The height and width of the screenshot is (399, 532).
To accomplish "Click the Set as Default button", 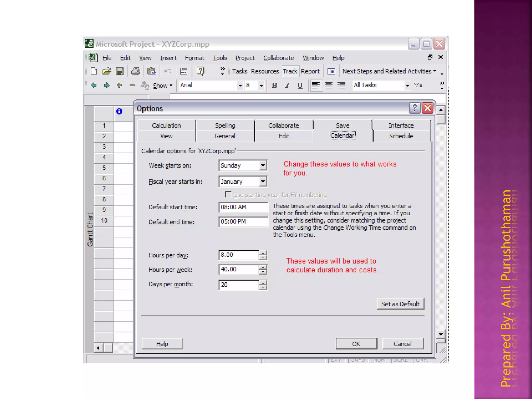I will (x=400, y=304).
